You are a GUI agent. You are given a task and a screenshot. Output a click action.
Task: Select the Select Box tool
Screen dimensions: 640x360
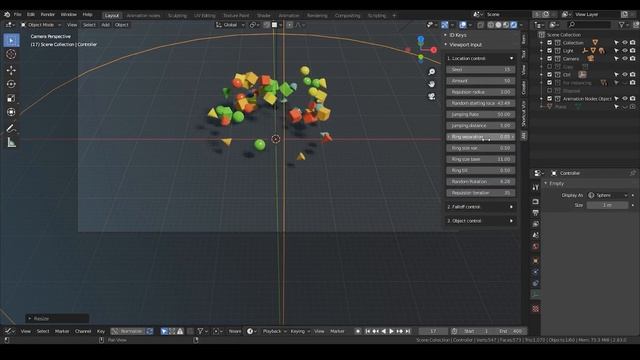pos(11,40)
